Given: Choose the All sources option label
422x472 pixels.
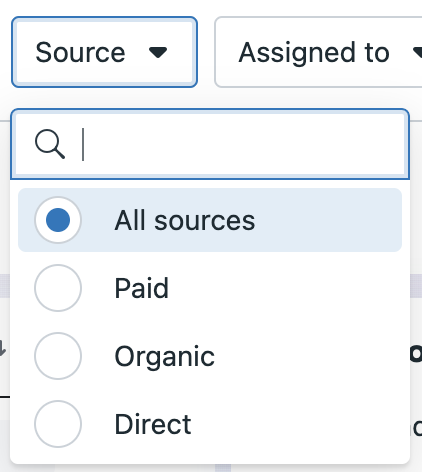Looking at the screenshot, I should tap(185, 220).
